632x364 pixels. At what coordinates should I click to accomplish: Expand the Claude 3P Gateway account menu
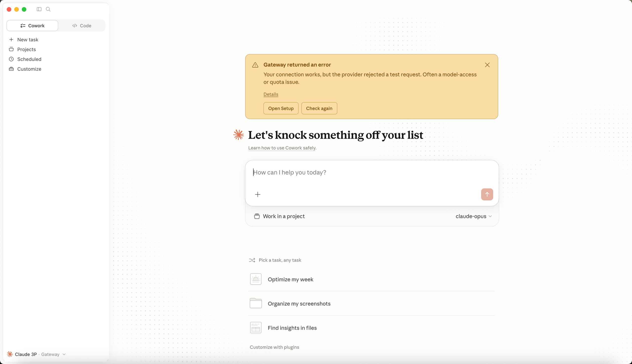click(37, 354)
